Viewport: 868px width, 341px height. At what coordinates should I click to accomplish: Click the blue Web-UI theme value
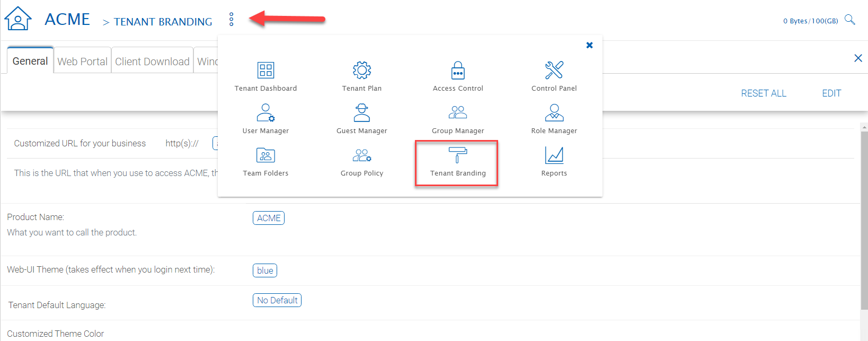click(265, 270)
